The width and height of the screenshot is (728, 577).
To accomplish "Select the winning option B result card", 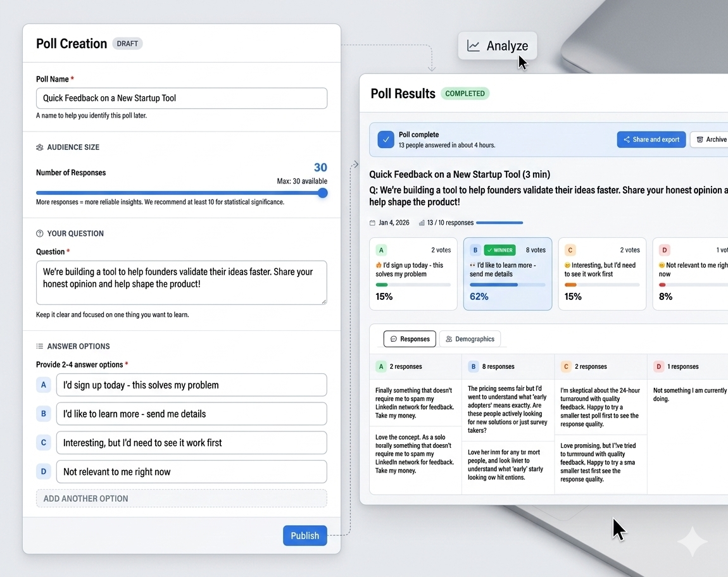I will pos(507,274).
